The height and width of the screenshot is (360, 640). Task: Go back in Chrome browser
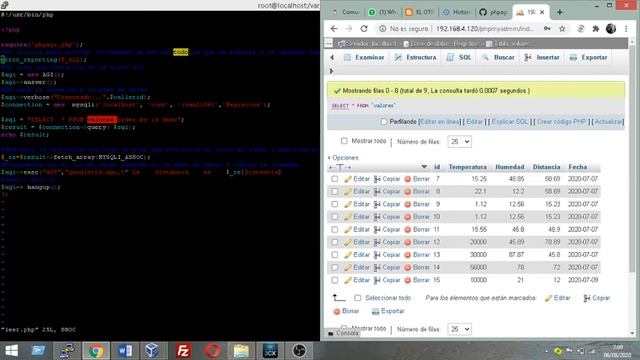(x=334, y=29)
